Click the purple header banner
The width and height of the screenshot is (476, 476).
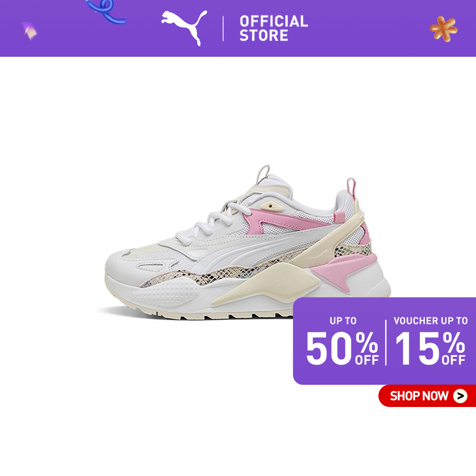pyautogui.click(x=238, y=28)
